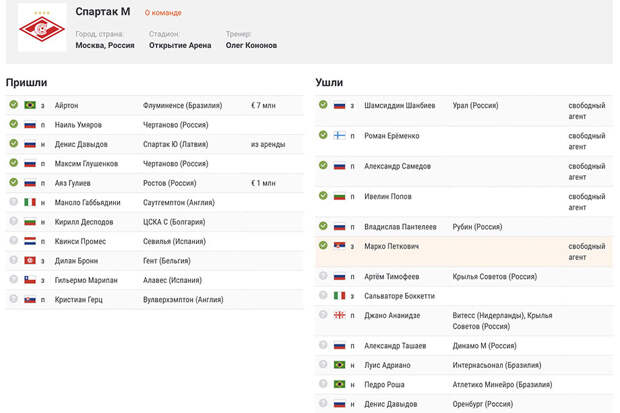Click the Slovak flag beside Кристиан Герц
The height and width of the screenshot is (413, 620).
(30, 299)
